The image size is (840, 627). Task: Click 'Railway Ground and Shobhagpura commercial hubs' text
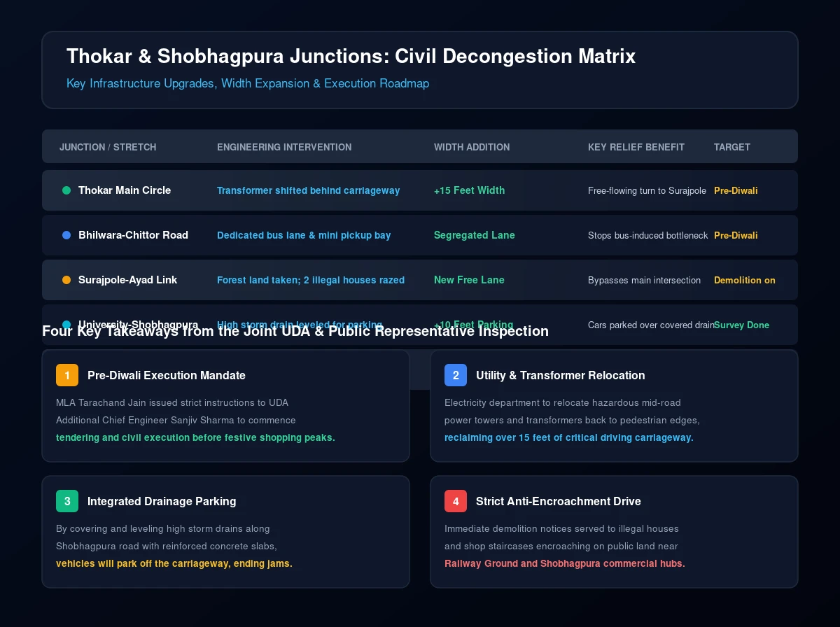(565, 563)
